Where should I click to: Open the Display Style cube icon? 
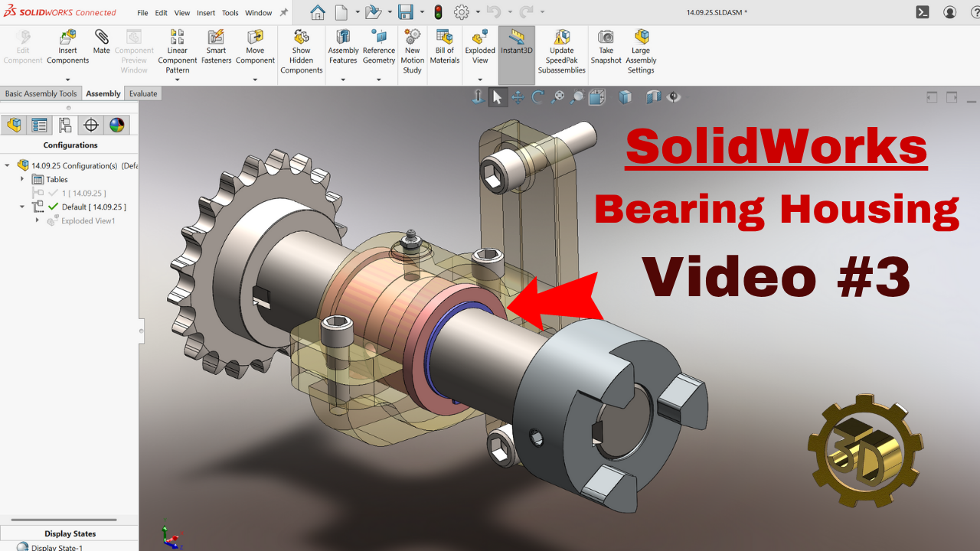[626, 97]
